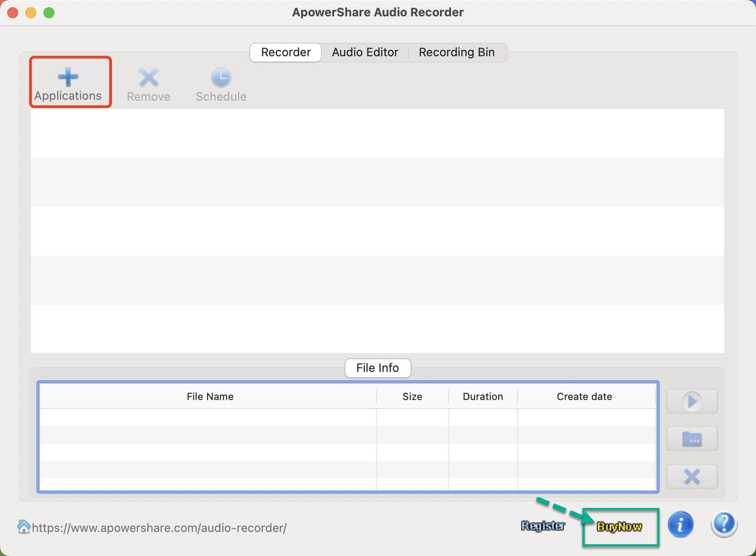This screenshot has height=556, width=756.
Task: Open the apowershare.com audio-recorder link
Action: pyautogui.click(x=159, y=528)
